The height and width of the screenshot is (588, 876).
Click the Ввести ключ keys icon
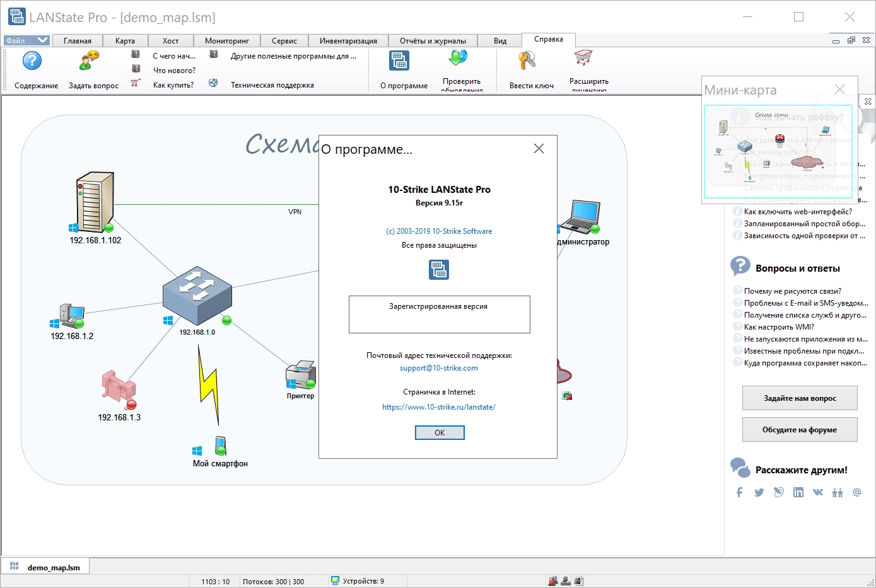[x=527, y=61]
